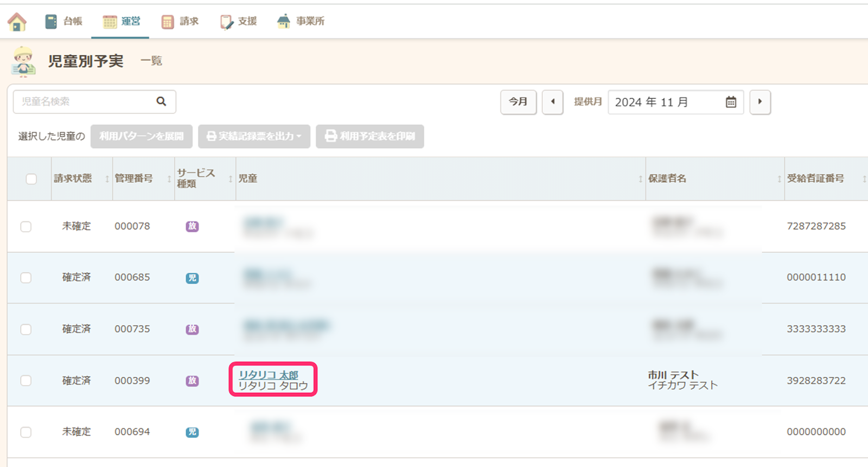Open 実績記録票を出力 dropdown

pos(254,136)
